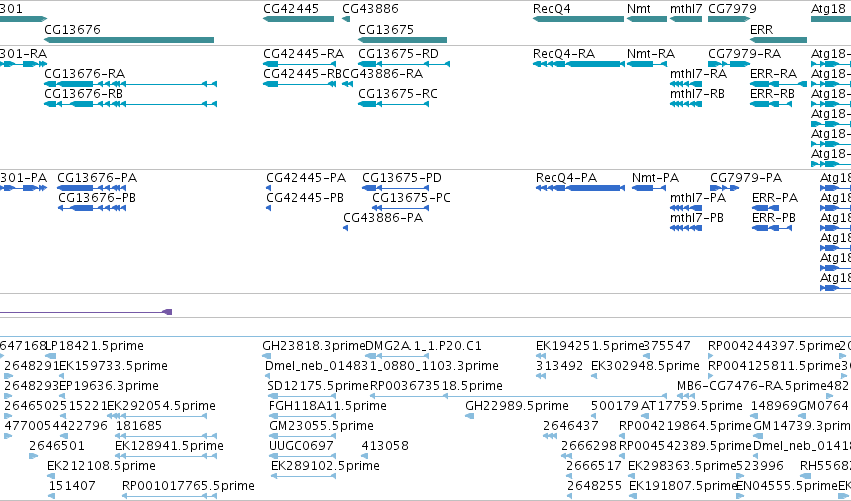
Task: Select the CG7979-PA protein label
Action: pos(746,177)
